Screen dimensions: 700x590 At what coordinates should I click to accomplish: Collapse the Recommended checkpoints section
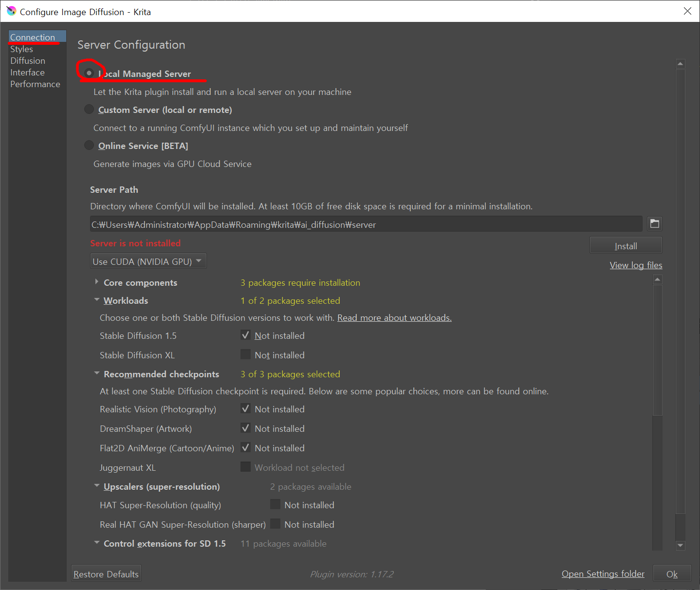click(x=97, y=373)
